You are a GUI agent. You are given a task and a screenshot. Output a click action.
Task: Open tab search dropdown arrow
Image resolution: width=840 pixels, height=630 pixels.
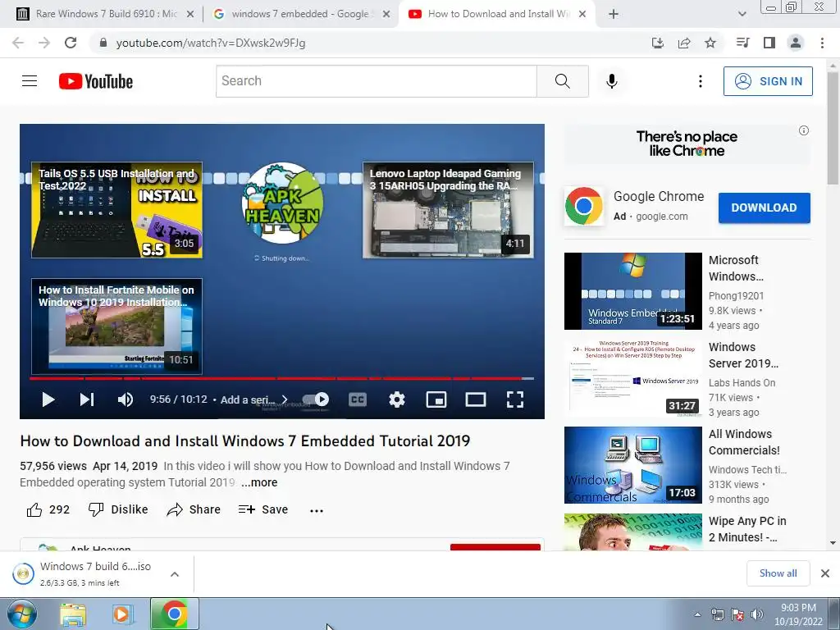coord(742,14)
